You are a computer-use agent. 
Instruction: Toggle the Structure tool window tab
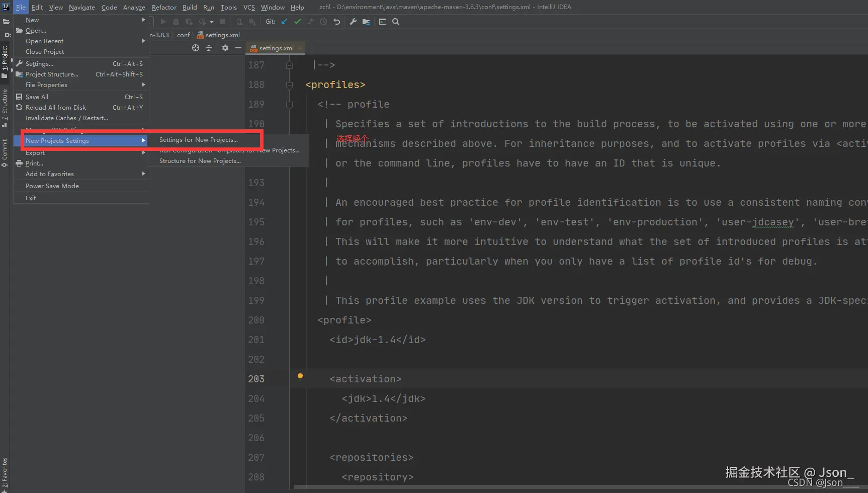pyautogui.click(x=5, y=107)
